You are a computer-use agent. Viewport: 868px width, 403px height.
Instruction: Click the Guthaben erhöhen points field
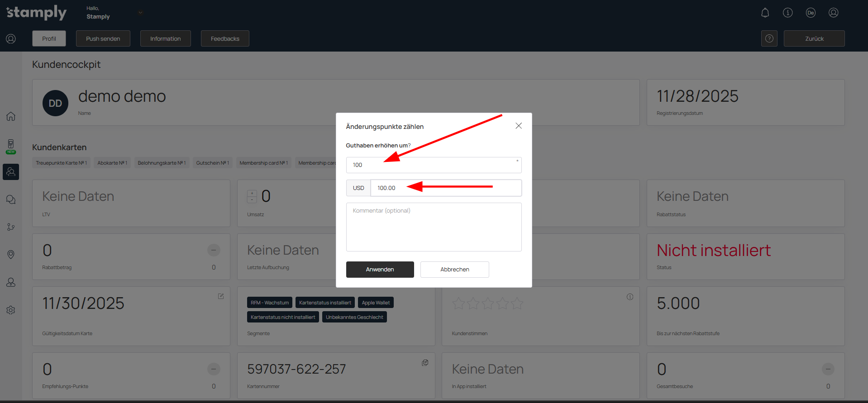tap(433, 165)
